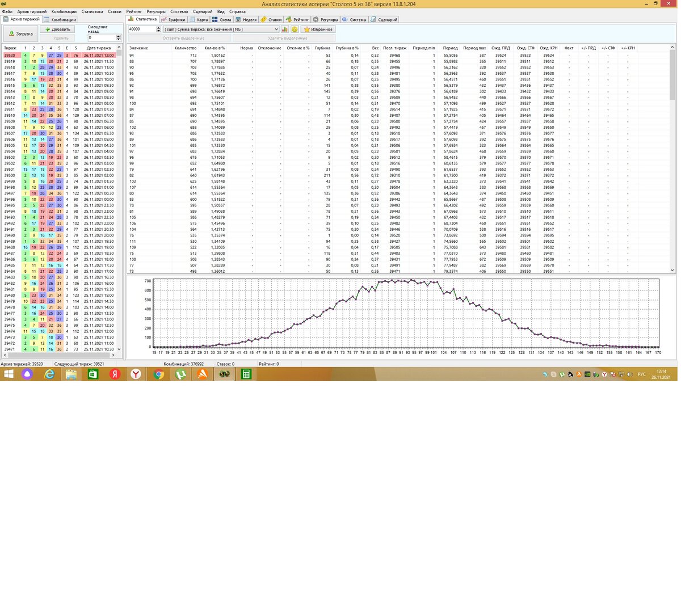This screenshot has width=681, height=616.
Task: Switch to the Рейтинг tab
Action: click(x=297, y=19)
